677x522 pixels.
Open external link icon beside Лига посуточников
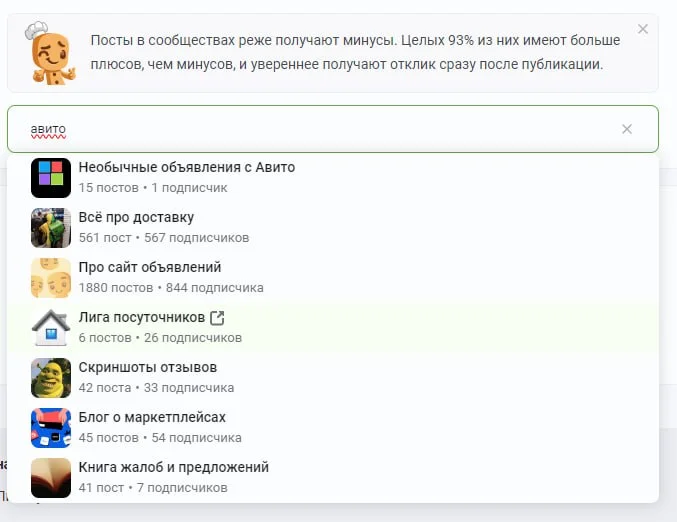(x=217, y=318)
